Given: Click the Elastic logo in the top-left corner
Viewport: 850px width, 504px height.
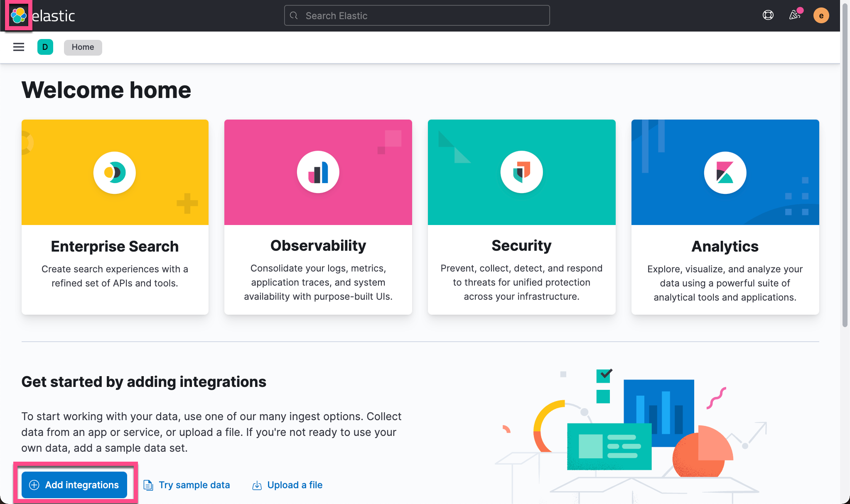Looking at the screenshot, I should pos(18,15).
